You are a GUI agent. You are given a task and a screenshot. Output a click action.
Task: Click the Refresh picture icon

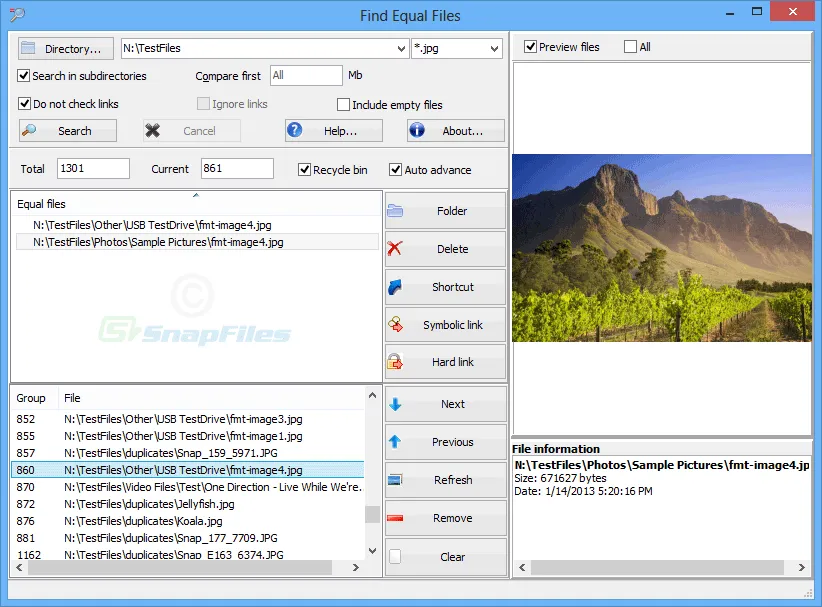tap(395, 480)
